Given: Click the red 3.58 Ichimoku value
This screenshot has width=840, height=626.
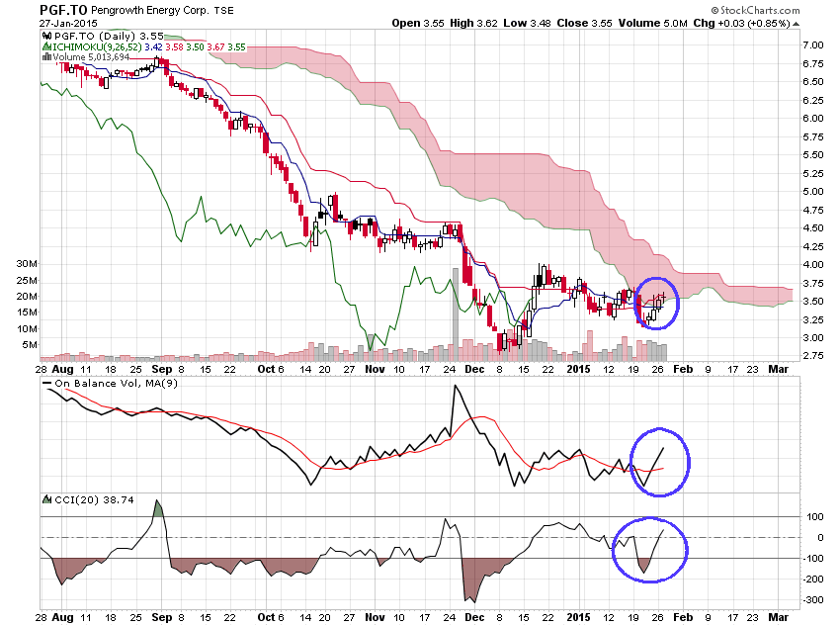Looking at the screenshot, I should coord(174,47).
